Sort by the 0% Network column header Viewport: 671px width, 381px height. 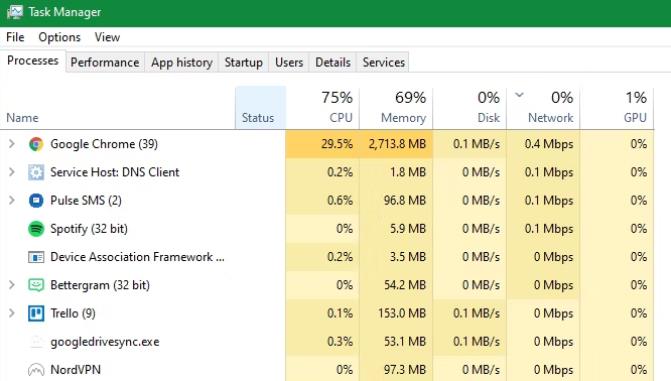pos(543,107)
